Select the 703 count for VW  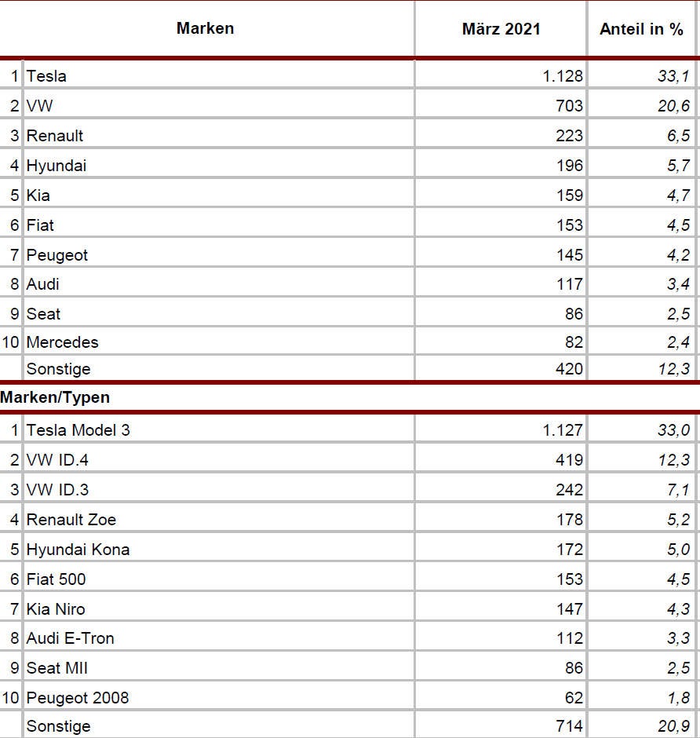(x=569, y=106)
